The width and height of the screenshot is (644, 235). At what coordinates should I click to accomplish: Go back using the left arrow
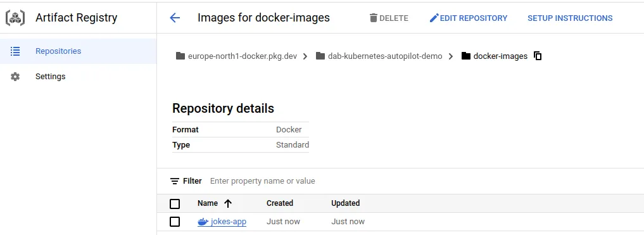point(175,18)
